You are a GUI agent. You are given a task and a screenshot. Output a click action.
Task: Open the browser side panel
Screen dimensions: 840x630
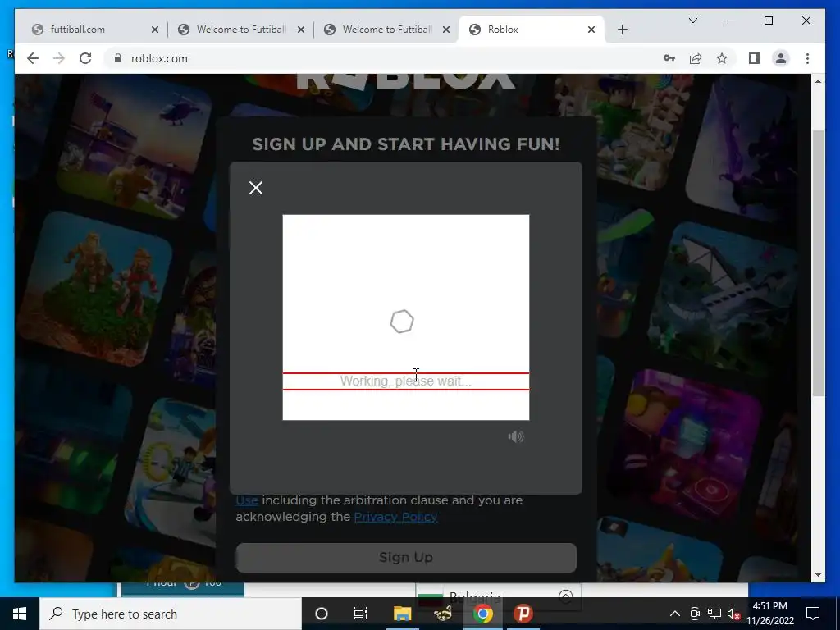coord(755,58)
